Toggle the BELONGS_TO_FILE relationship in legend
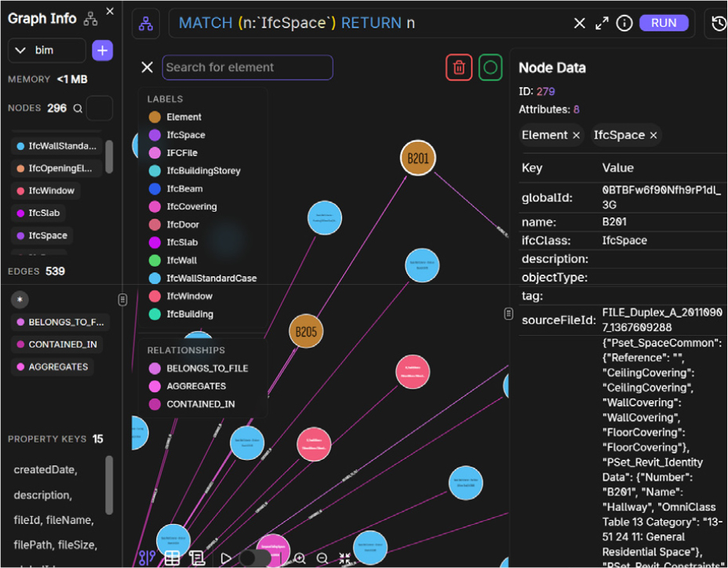 tap(198, 368)
